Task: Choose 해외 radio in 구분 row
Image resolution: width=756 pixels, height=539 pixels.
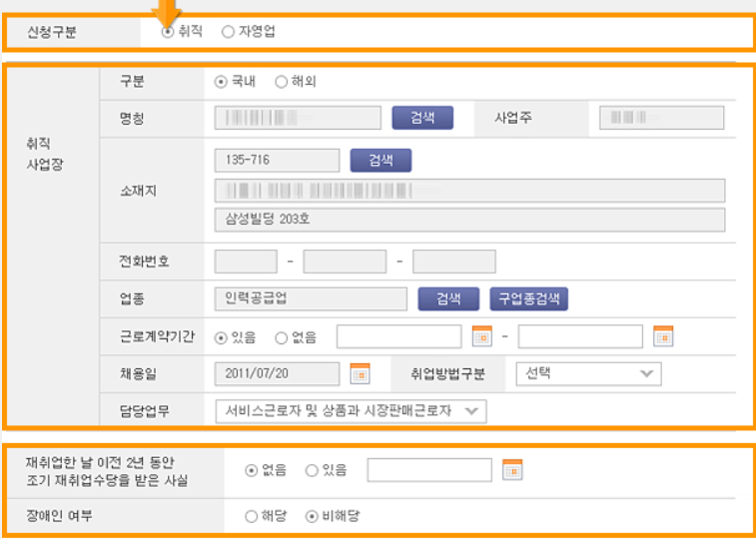Action: tap(281, 83)
